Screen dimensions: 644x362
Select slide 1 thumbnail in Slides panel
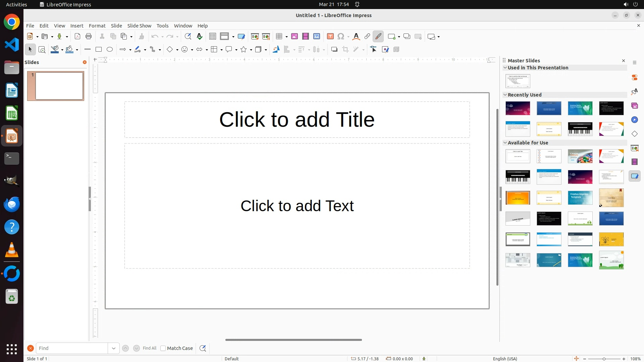coord(59,86)
